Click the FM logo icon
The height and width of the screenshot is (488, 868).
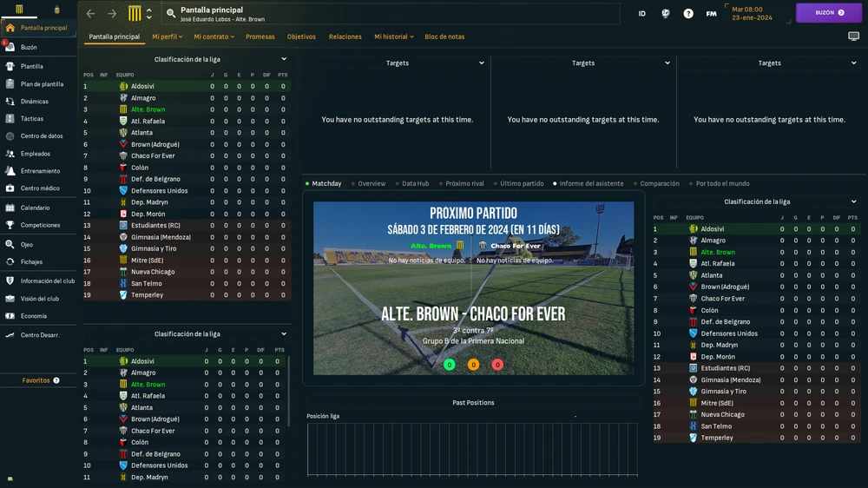(x=711, y=14)
